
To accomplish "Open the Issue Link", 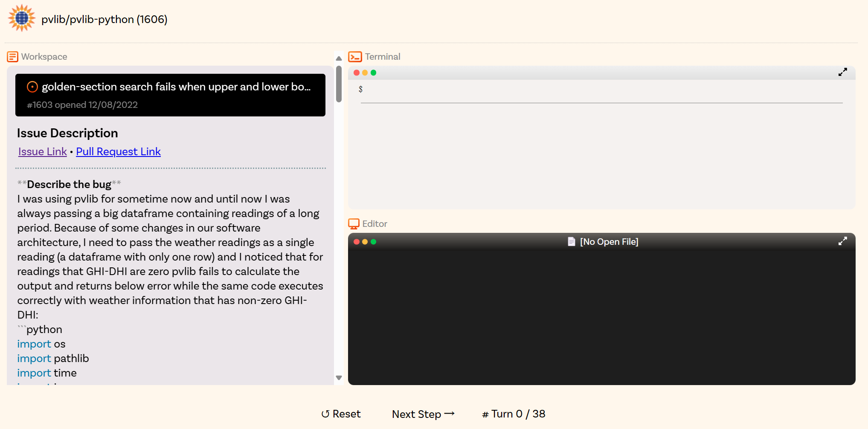I will pyautogui.click(x=43, y=152).
